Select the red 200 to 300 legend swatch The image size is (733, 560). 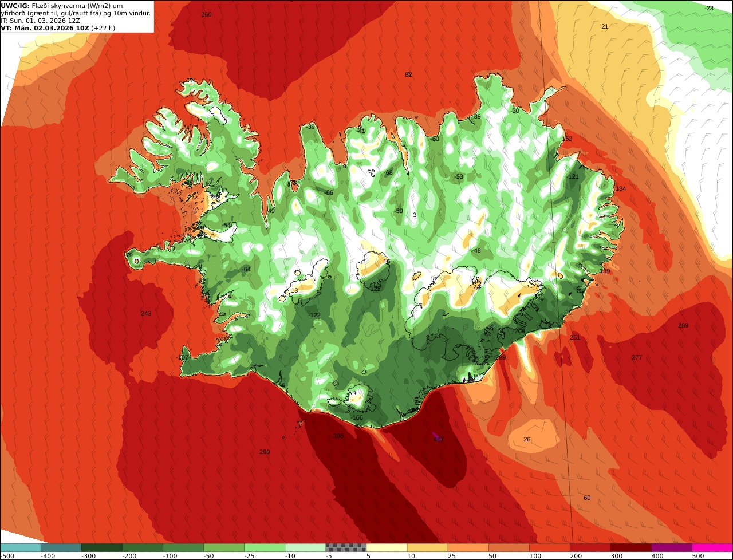coord(590,547)
